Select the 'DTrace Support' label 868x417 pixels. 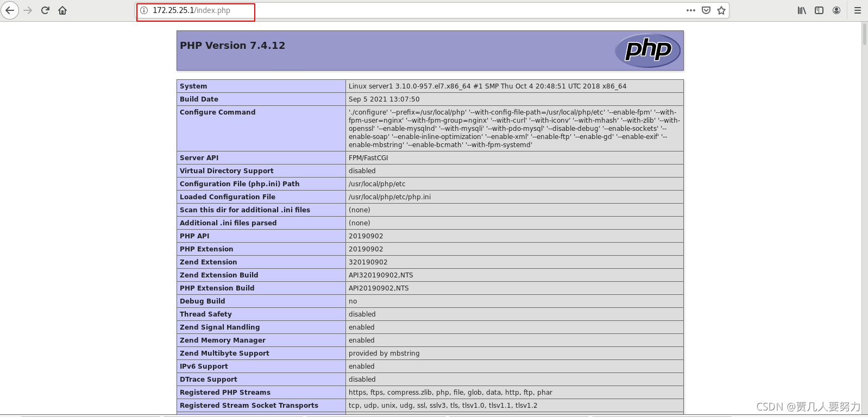209,380
